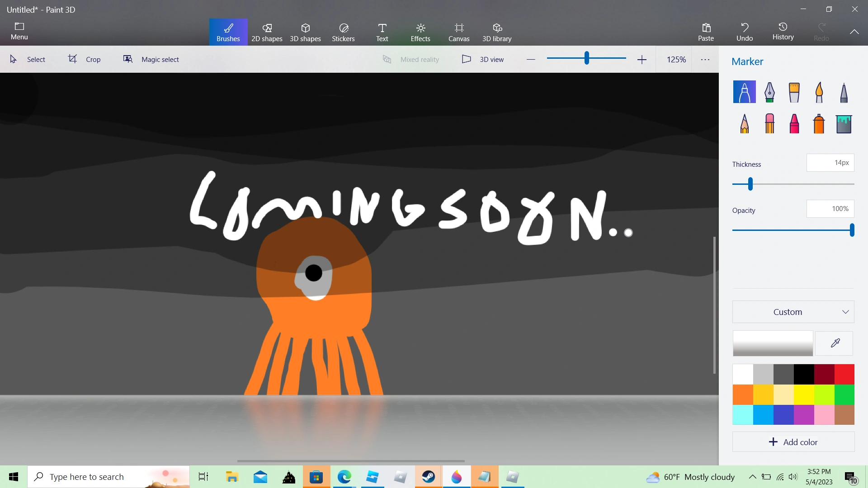Pick the orange color swatch
This screenshot has height=488, width=868.
point(743,394)
